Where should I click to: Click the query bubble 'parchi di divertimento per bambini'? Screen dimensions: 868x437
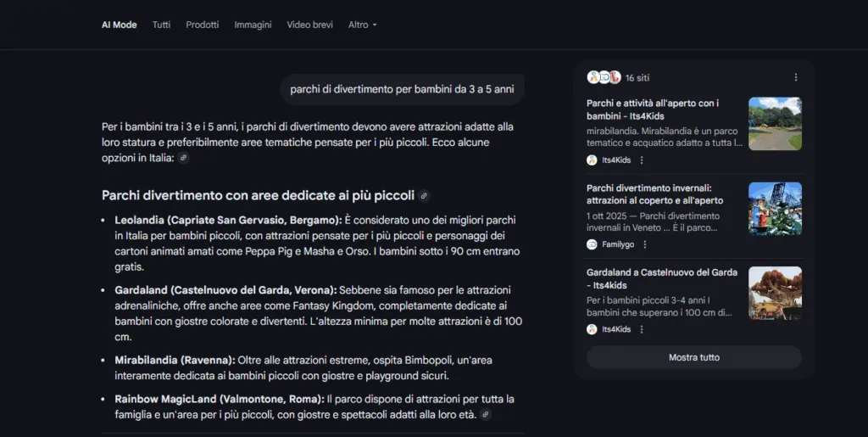[x=402, y=89]
